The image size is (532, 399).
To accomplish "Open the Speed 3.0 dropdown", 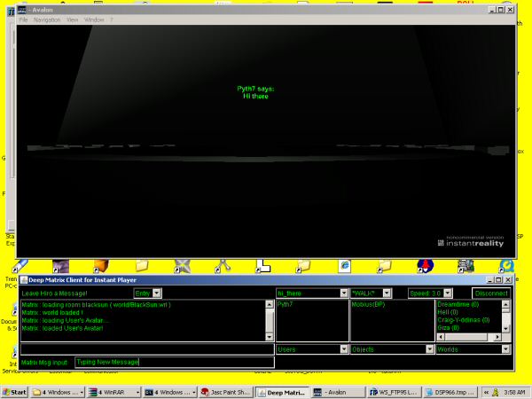I will pos(447,293).
